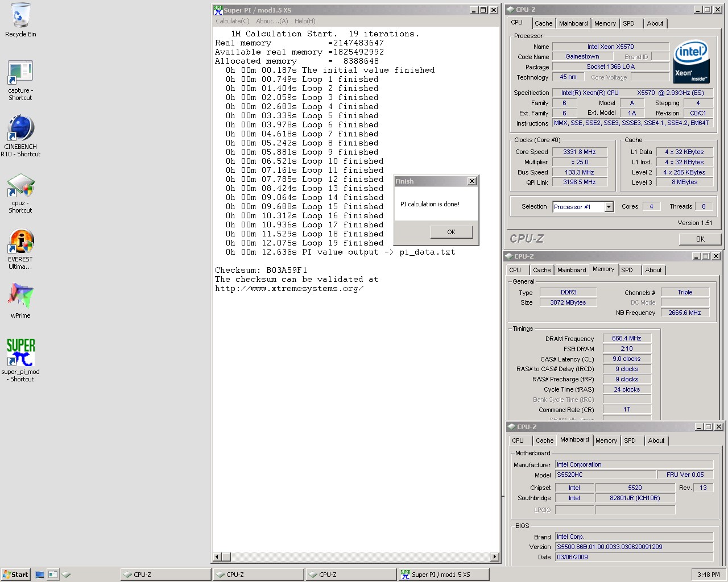Viewport: 728px width, 582px height.
Task: Select Cache tab in Mainboard CPU-Z window
Action: (x=544, y=440)
